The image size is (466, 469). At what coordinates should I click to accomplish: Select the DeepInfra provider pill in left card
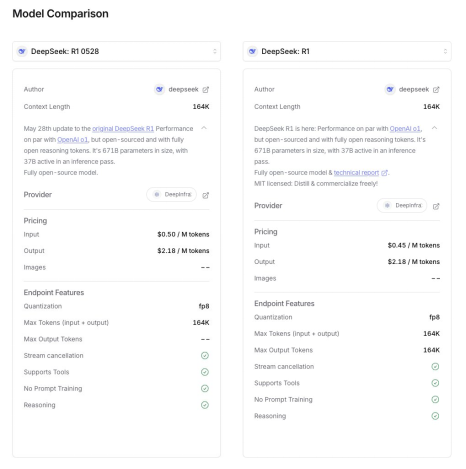[171, 195]
